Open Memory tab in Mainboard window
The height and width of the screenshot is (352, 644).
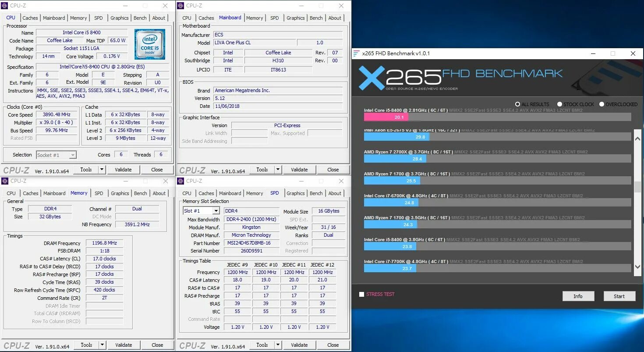(255, 18)
